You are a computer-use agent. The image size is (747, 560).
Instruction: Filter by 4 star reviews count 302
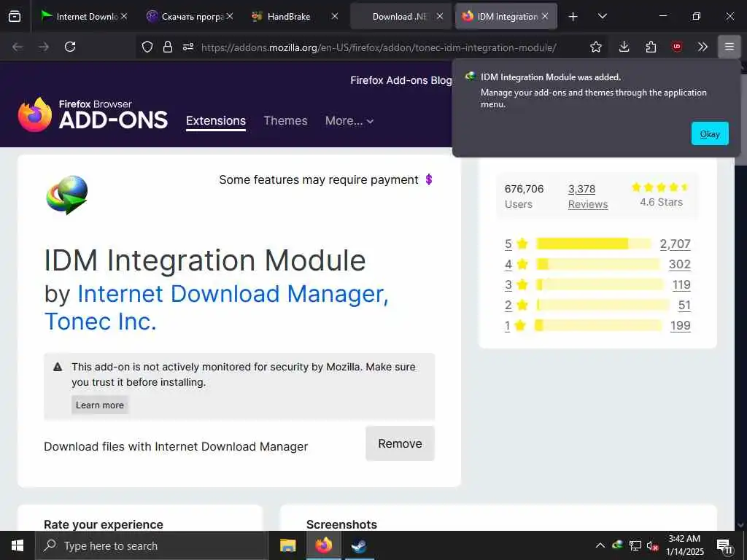(x=680, y=264)
